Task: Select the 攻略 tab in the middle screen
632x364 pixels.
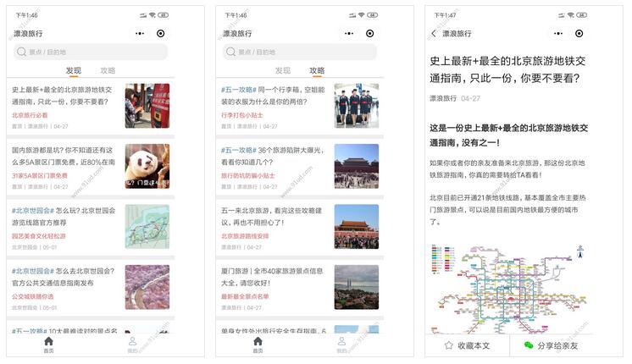Action: [x=317, y=70]
